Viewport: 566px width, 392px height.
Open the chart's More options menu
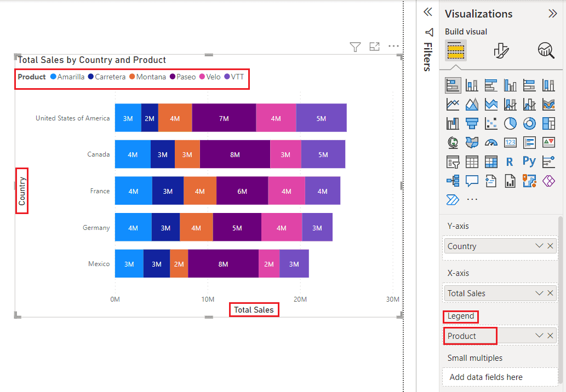393,46
